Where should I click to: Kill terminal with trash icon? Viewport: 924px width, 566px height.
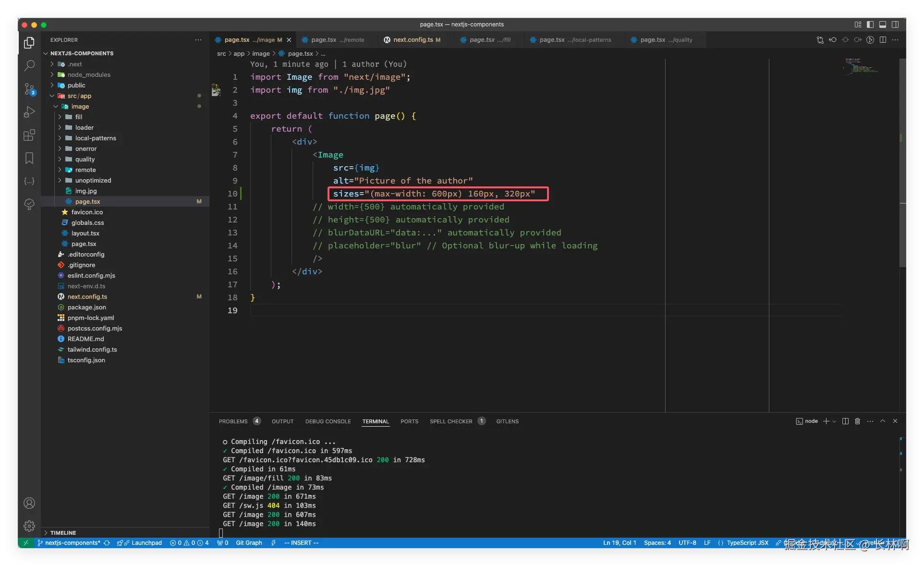[857, 421]
